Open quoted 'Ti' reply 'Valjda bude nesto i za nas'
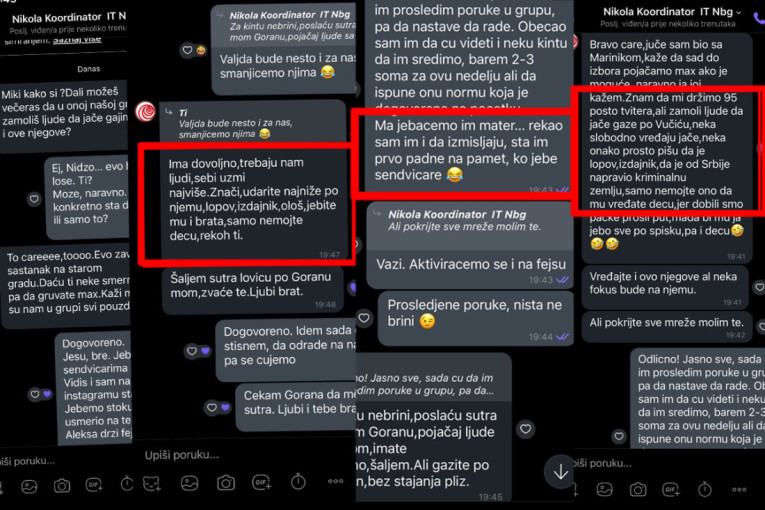 (x=252, y=122)
